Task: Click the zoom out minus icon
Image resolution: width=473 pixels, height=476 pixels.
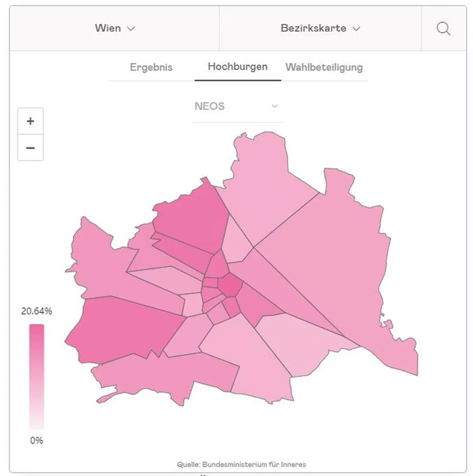Action: point(30,147)
